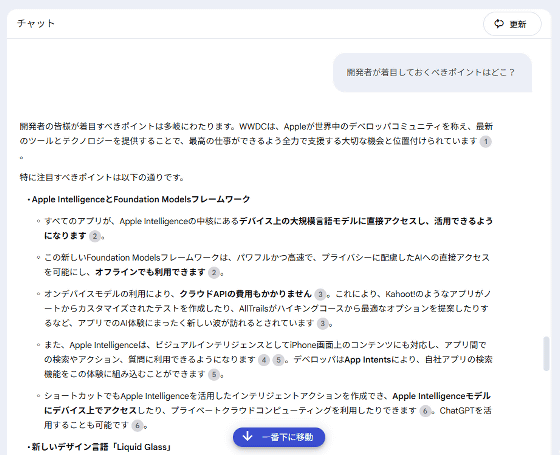Open citation 2 after オフラインでも利用できます
Image resolution: width=560 pixels, height=455 pixels.
pyautogui.click(x=214, y=273)
